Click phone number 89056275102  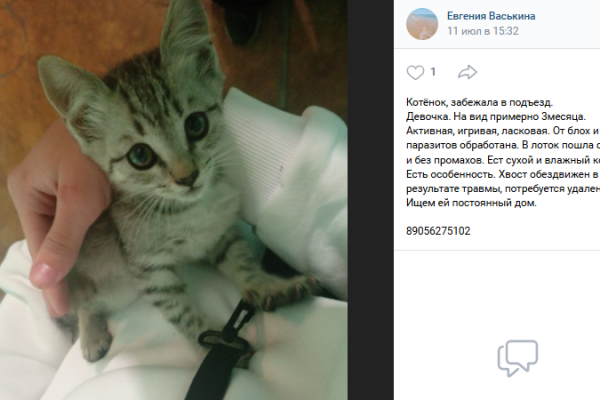click(x=438, y=231)
